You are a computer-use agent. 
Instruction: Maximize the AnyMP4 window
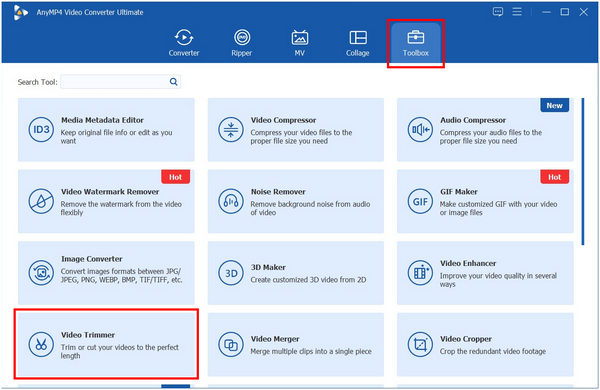pos(564,12)
